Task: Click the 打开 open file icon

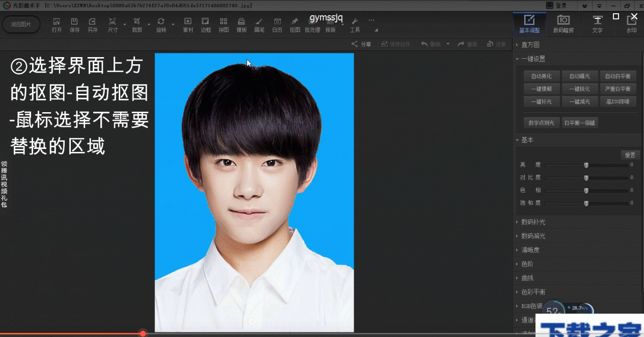Action: point(57,24)
